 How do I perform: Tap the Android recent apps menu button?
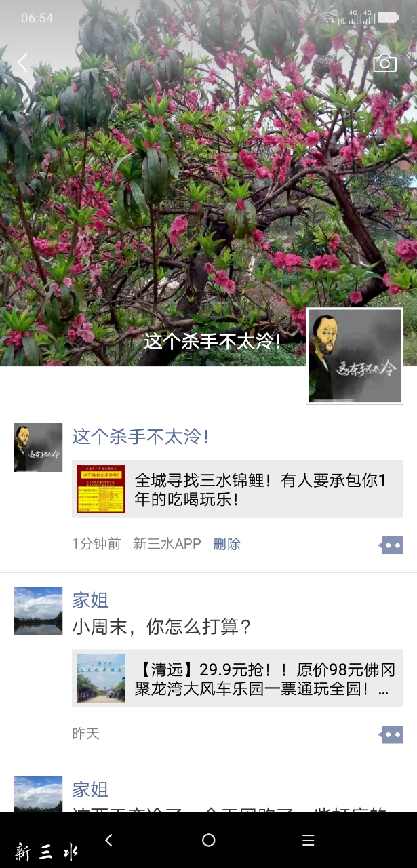click(309, 840)
